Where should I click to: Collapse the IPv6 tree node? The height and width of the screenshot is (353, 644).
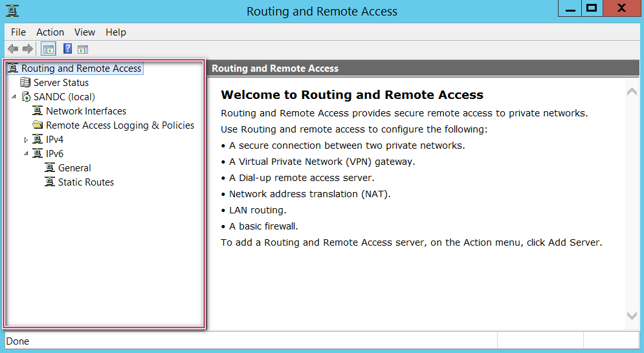coord(26,153)
